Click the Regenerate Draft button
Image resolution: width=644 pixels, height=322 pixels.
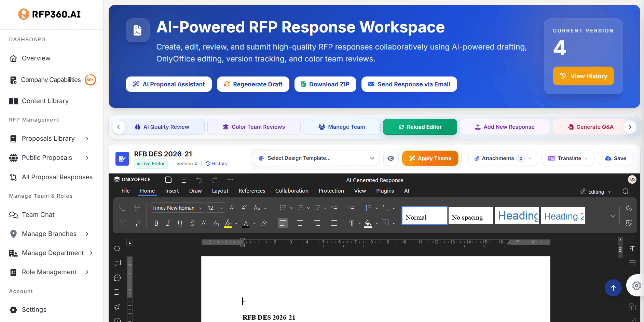(253, 84)
